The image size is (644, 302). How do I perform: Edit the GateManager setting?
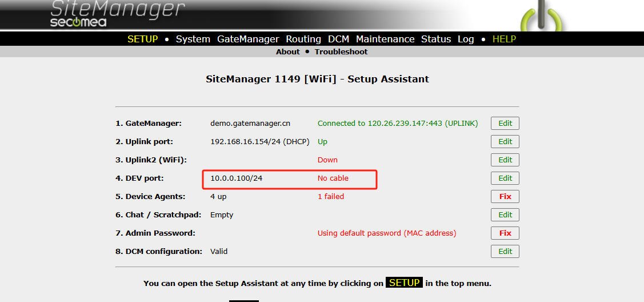pyautogui.click(x=505, y=124)
